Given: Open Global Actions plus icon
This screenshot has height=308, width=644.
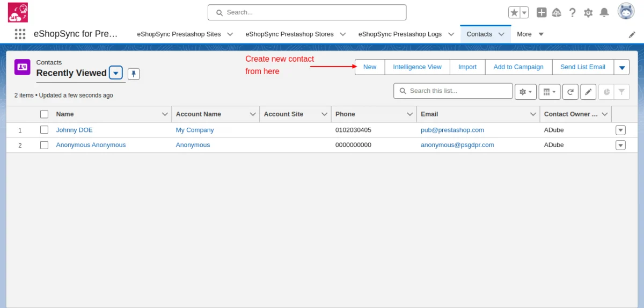Looking at the screenshot, I should pos(541,12).
